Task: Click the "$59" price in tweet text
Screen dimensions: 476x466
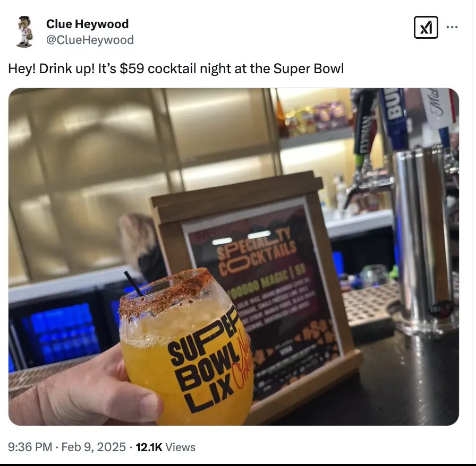Action: pyautogui.click(x=132, y=68)
